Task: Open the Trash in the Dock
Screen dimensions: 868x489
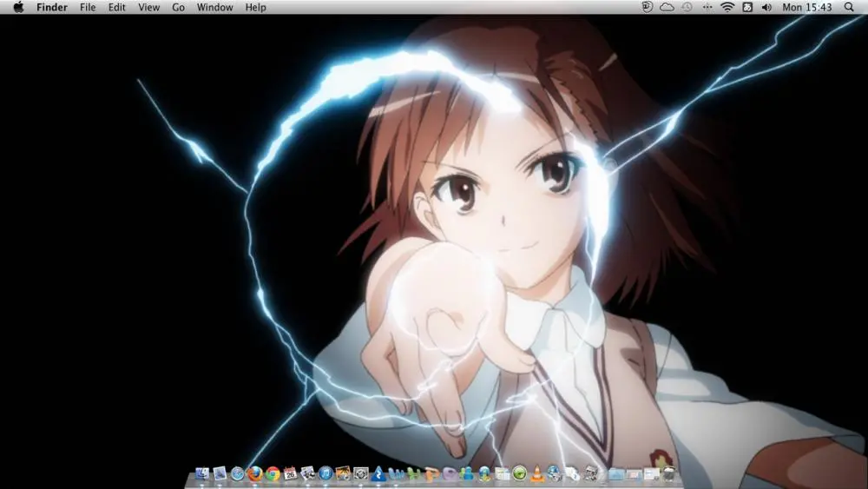Action: pyautogui.click(x=668, y=473)
